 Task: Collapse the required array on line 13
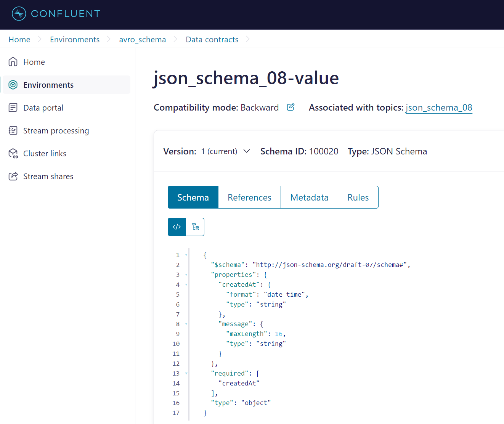(186, 374)
